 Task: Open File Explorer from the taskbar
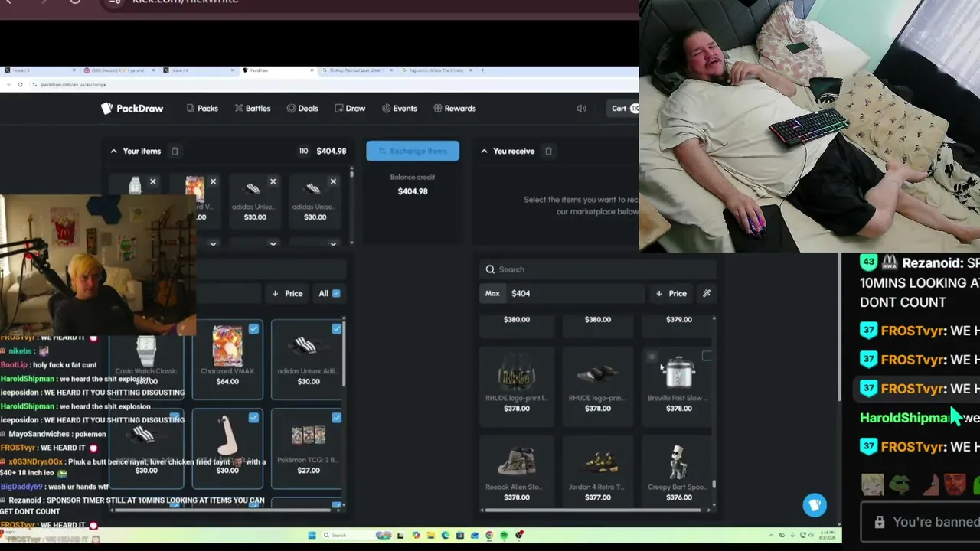tap(431, 536)
